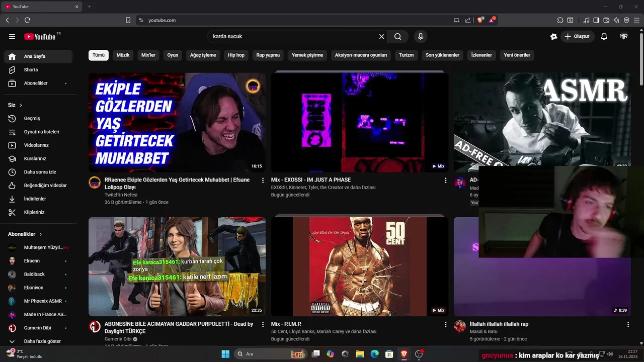Select the Son yüklenenler chip
Image resolution: width=644 pixels, height=362 pixels.
tap(442, 55)
